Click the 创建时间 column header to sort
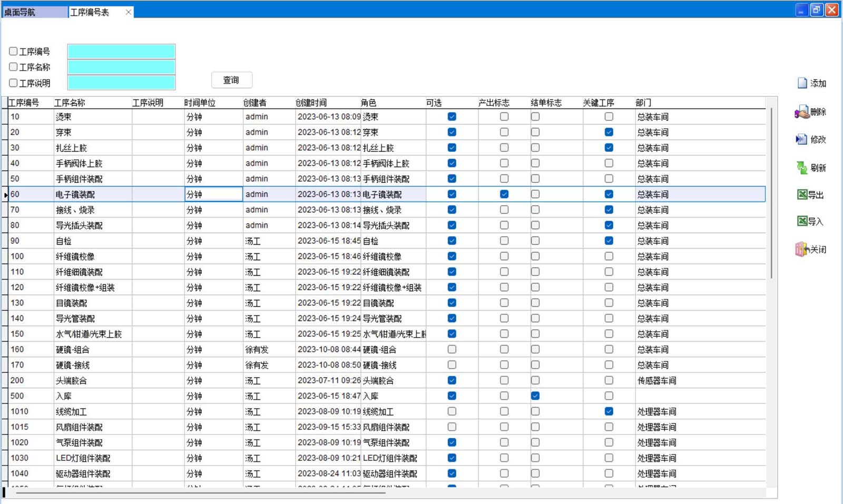 311,103
